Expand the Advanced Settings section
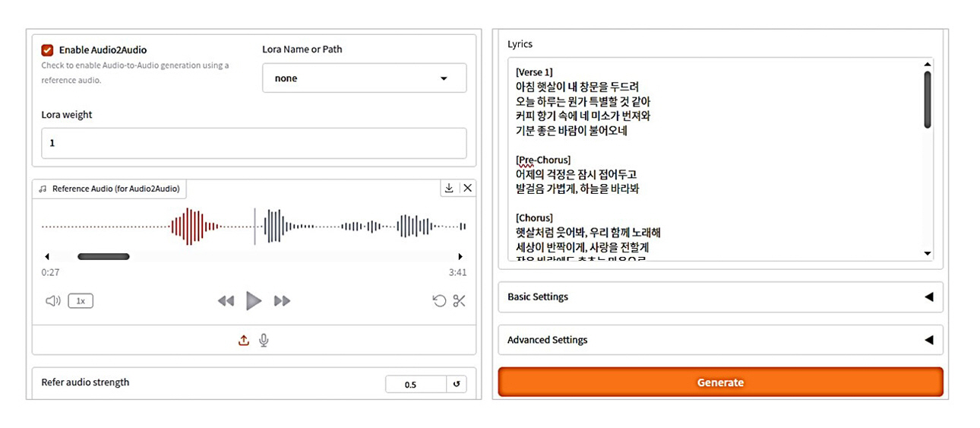The image size is (980, 428). tap(719, 340)
